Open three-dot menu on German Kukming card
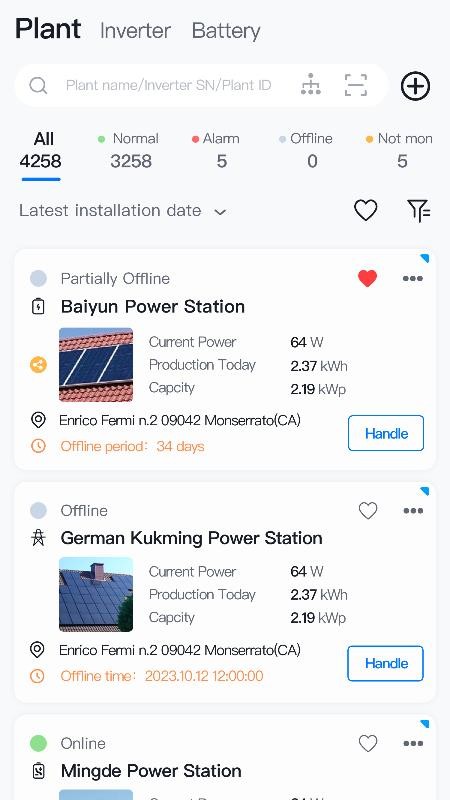 pos(413,511)
